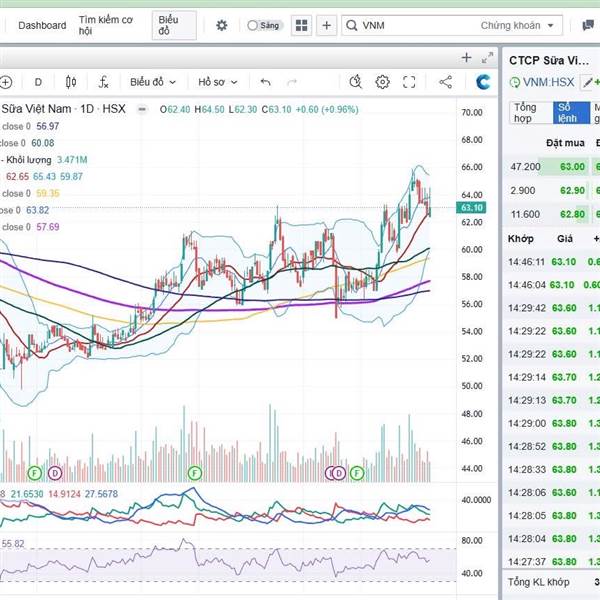Toggle the Sáng light mode switch
This screenshot has width=600, height=600.
pyautogui.click(x=264, y=26)
